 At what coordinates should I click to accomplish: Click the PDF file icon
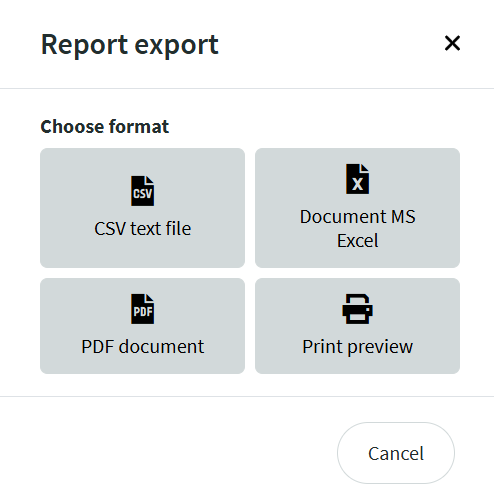(142, 309)
